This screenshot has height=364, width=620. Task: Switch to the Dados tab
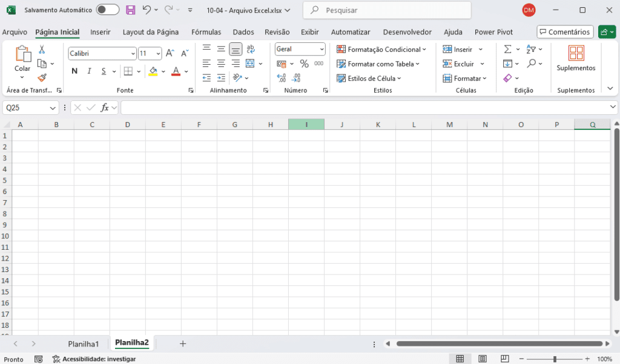tap(243, 32)
